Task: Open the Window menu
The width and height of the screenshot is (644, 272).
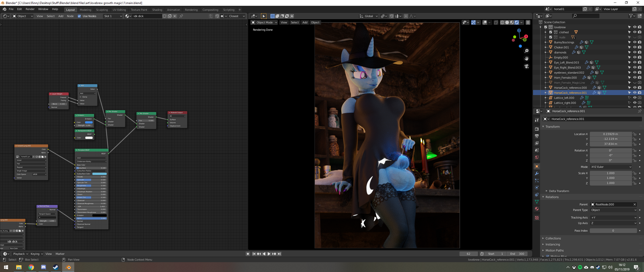Action: tap(43, 9)
